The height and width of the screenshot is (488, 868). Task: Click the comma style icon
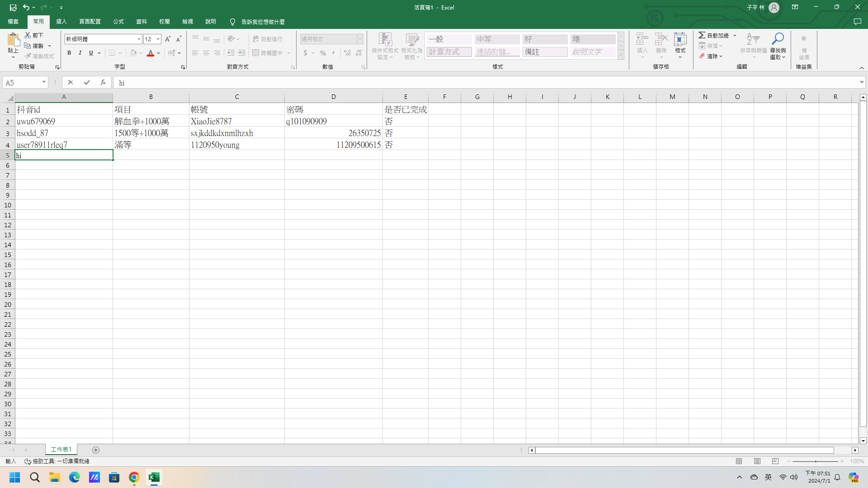click(x=334, y=53)
